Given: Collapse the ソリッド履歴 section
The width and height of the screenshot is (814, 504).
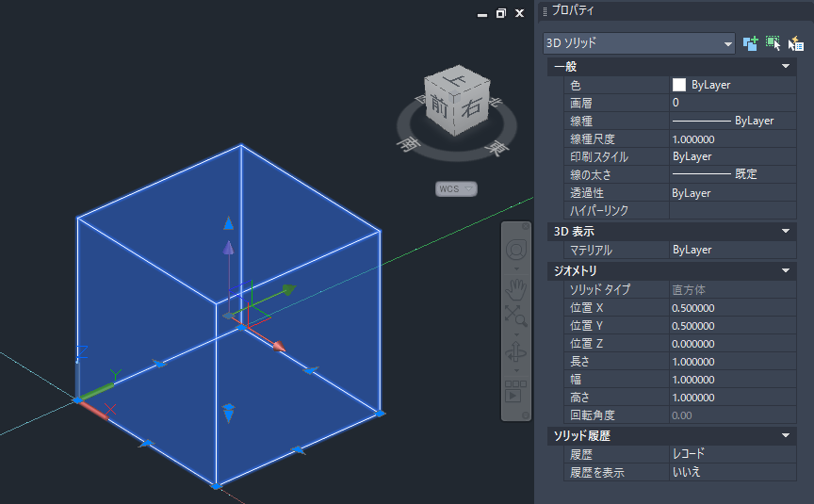Looking at the screenshot, I should coord(785,436).
